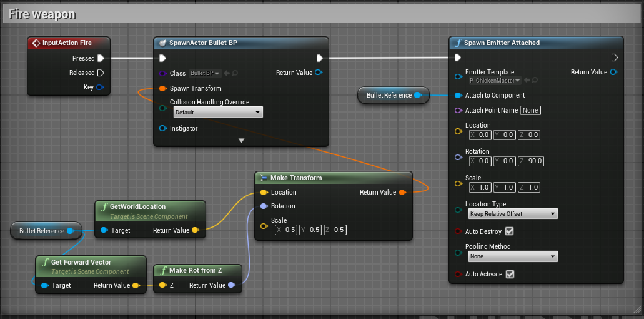The width and height of the screenshot is (644, 319).
Task: Select the Make Rot from Z node title
Action: [x=196, y=270]
